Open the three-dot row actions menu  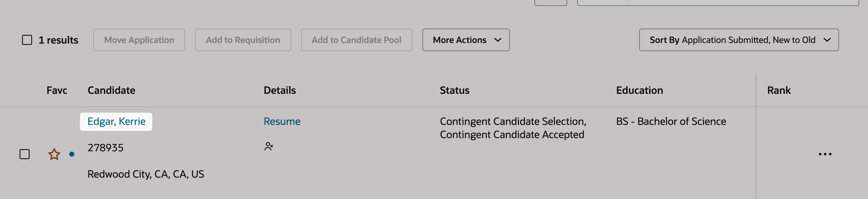pos(825,154)
